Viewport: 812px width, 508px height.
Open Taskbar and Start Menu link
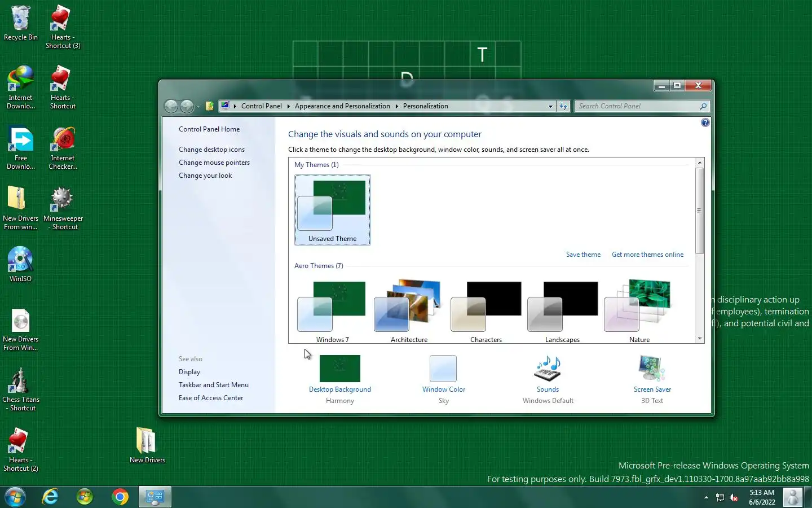214,385
